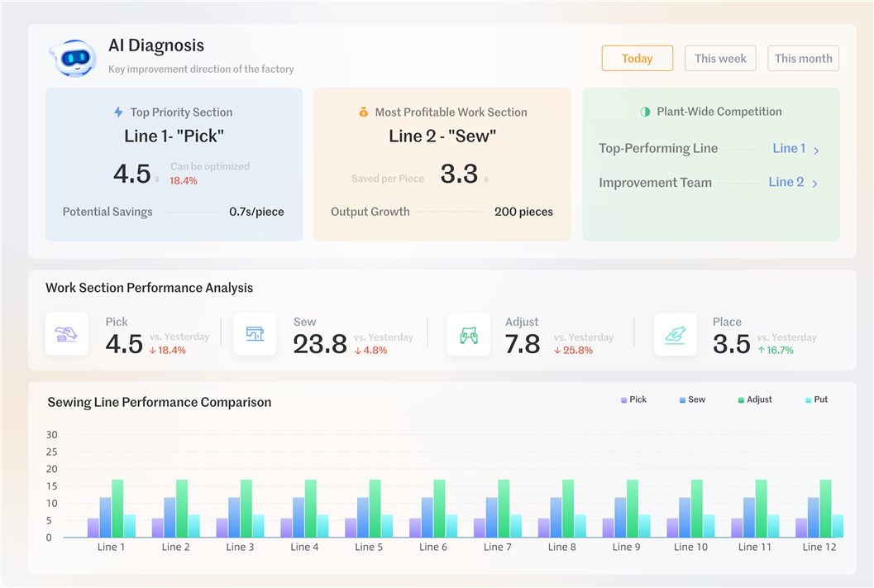Screen dimensions: 874x588
Task: Click the Plant-Wide Competition half-circle icon
Action: click(646, 112)
